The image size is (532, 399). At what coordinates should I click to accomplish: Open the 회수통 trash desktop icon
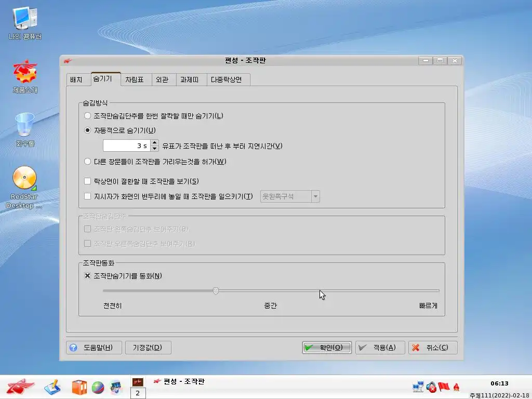tap(25, 129)
